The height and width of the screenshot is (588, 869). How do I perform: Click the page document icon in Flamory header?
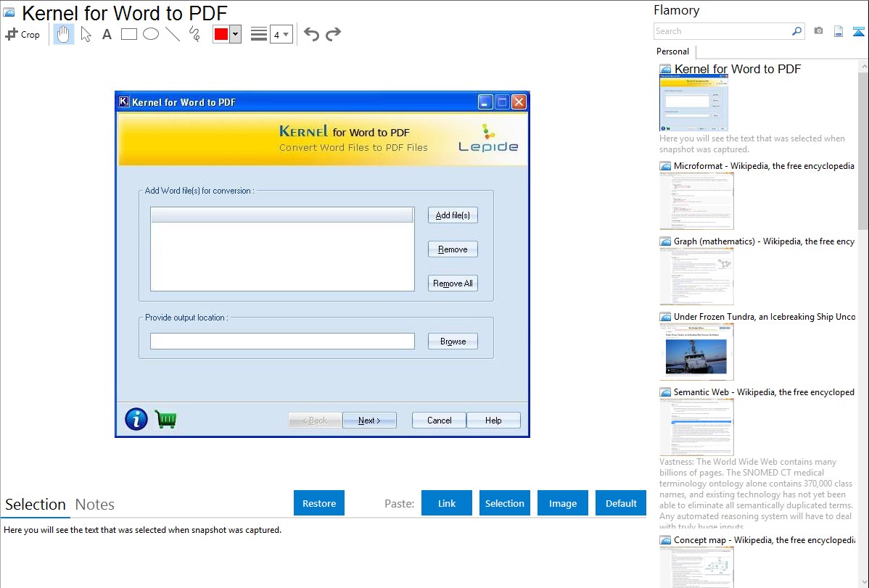pos(839,31)
